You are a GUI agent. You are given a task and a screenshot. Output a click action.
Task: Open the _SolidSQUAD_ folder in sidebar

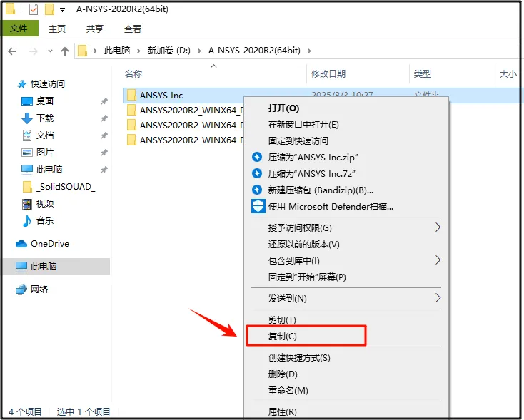59,187
